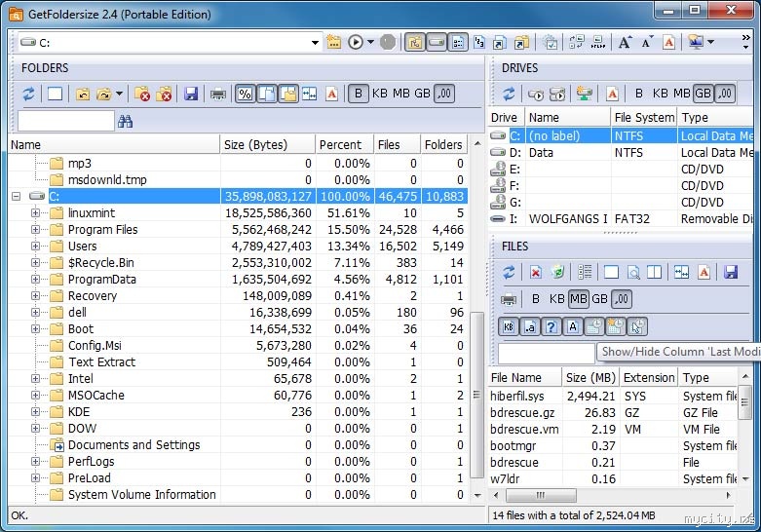Image resolution: width=761 pixels, height=532 pixels.
Task: Refresh the FILES panel
Action: [509, 272]
